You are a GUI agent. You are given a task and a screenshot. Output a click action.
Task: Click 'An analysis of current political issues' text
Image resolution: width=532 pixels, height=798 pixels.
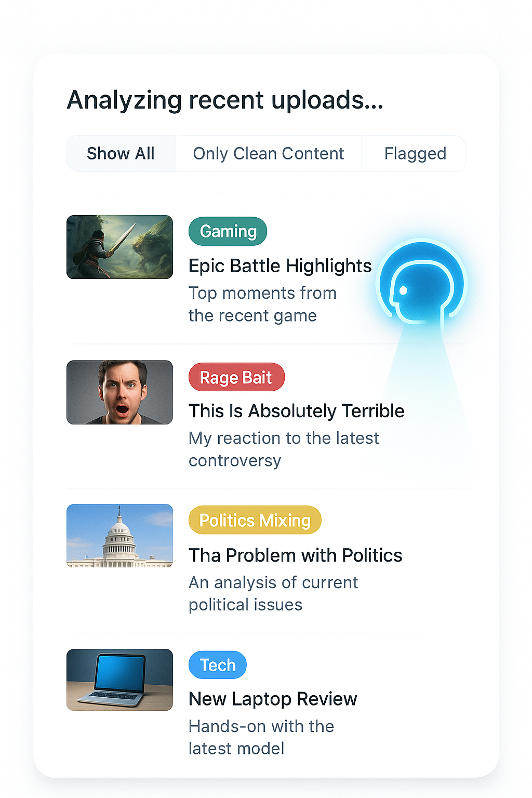(273, 593)
